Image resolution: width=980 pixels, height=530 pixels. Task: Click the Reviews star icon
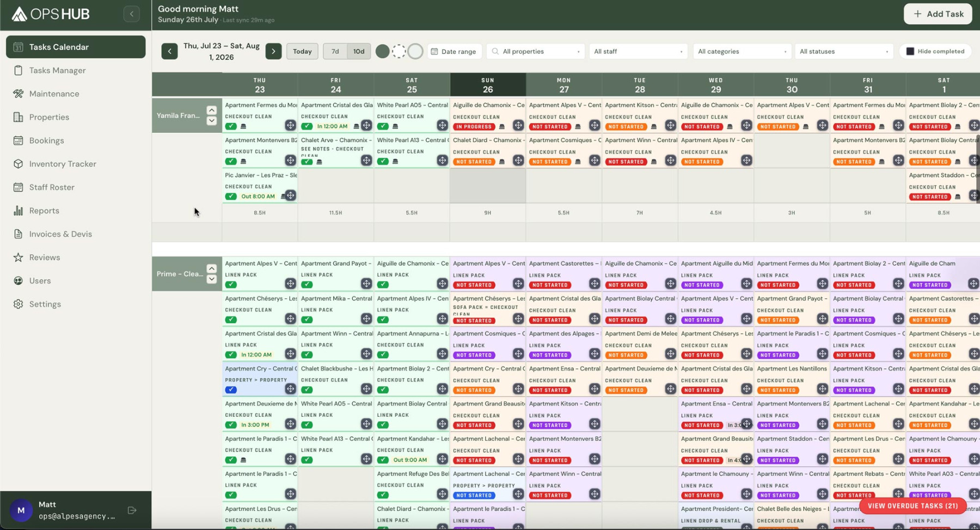pos(19,257)
